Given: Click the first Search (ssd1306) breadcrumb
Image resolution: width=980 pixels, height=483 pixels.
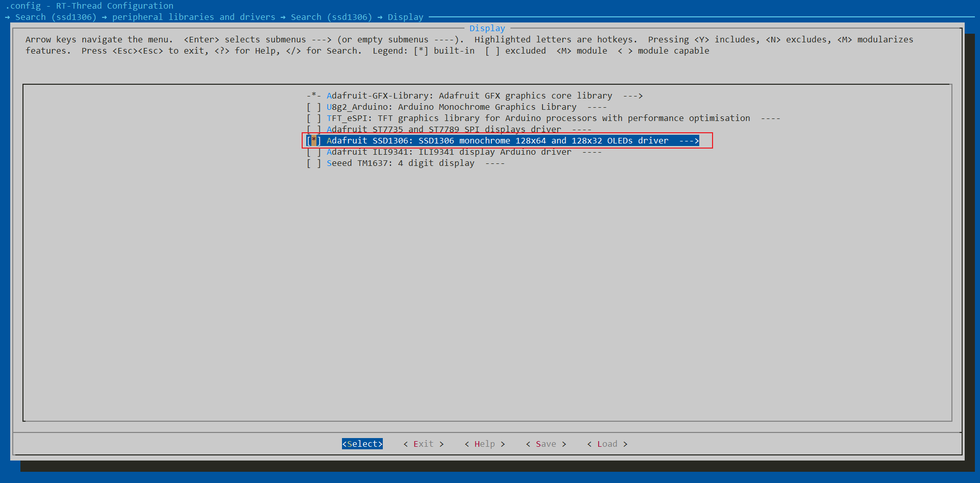Looking at the screenshot, I should click(x=56, y=17).
